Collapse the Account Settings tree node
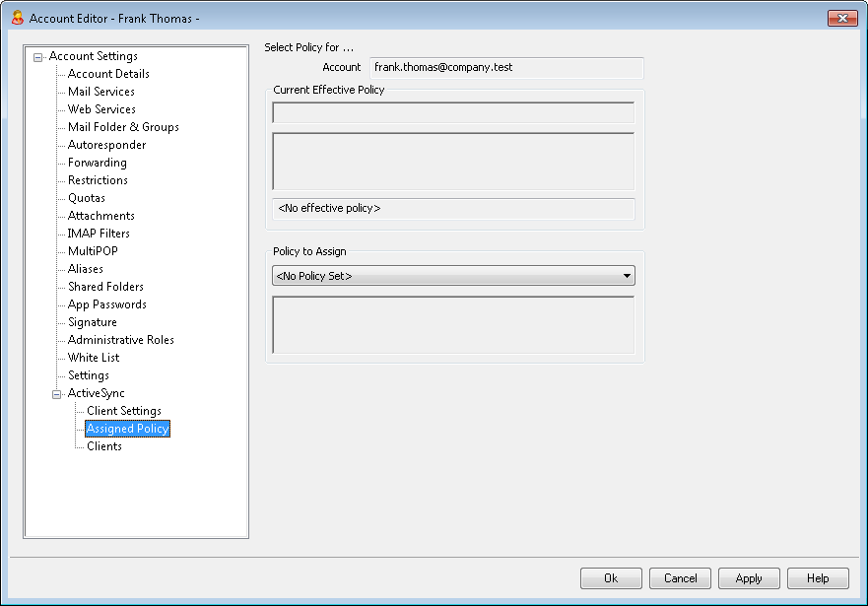Viewport: 868px width, 606px height. tap(37, 57)
